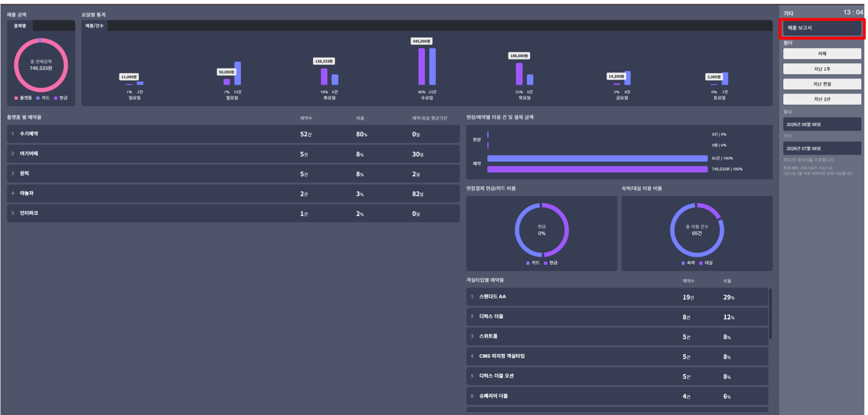Select the 수기예약 platform row
This screenshot has height=415, width=868.
(233, 134)
